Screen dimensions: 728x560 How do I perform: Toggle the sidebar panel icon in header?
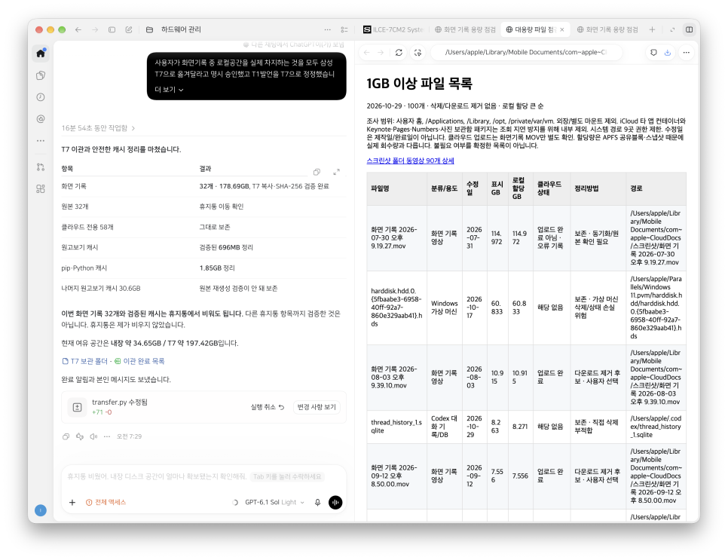112,29
